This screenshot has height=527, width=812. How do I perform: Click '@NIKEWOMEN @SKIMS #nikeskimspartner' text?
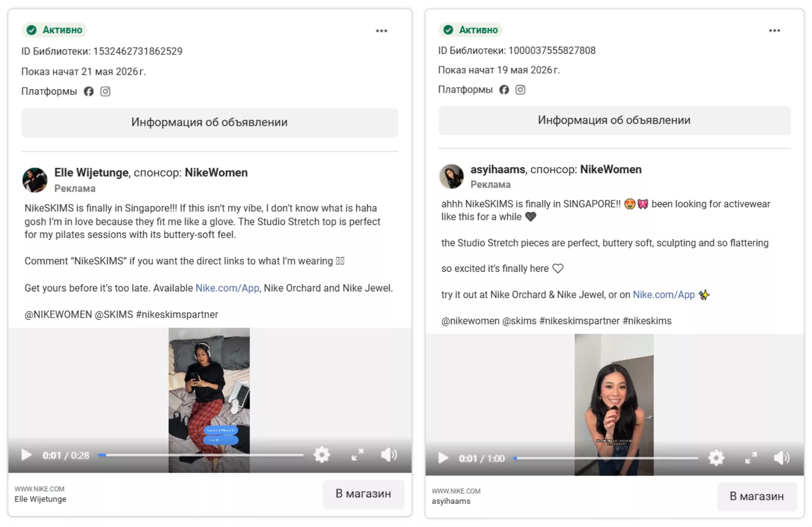[121, 315]
